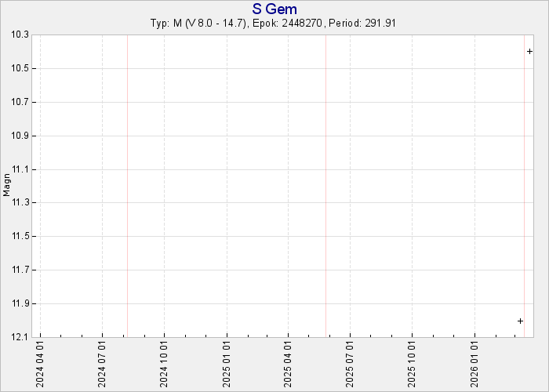Select the red vertical line near 2024 08
The width and height of the screenshot is (549, 392).
[127, 186]
